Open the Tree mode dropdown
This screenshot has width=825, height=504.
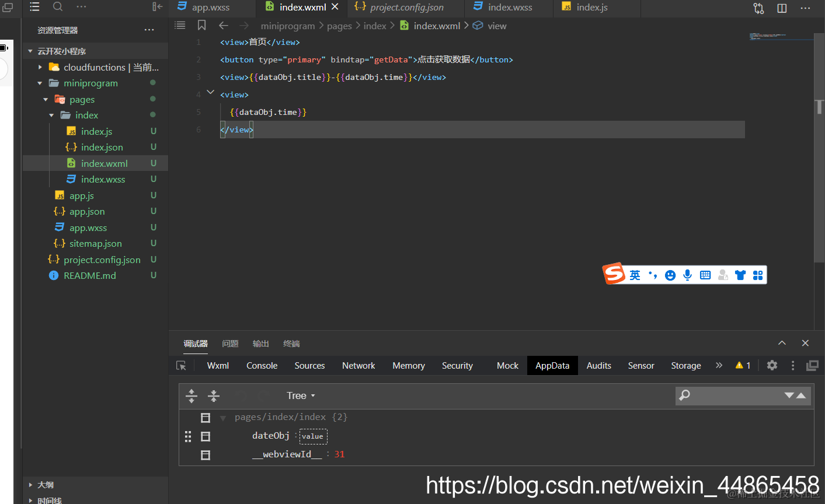pos(301,395)
